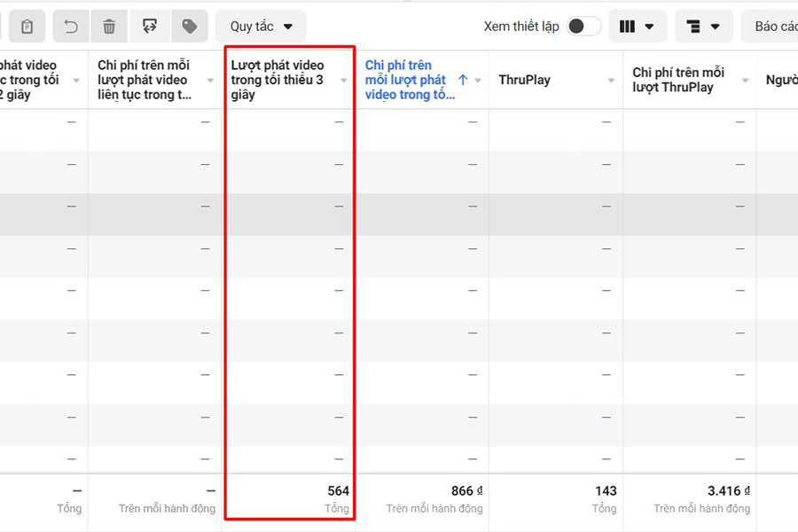Click the Báo cáo button
This screenshot has width=798, height=532.
coord(773,27)
